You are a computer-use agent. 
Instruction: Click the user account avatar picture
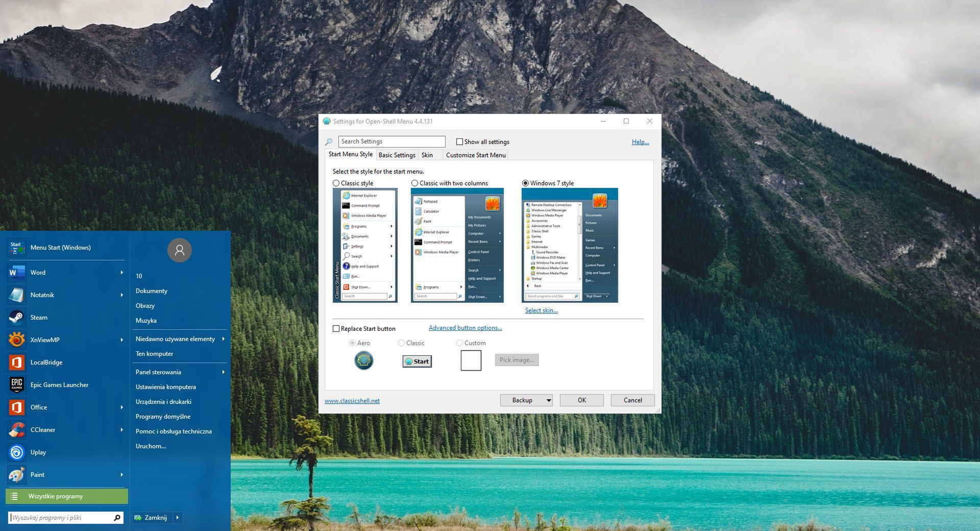[179, 250]
